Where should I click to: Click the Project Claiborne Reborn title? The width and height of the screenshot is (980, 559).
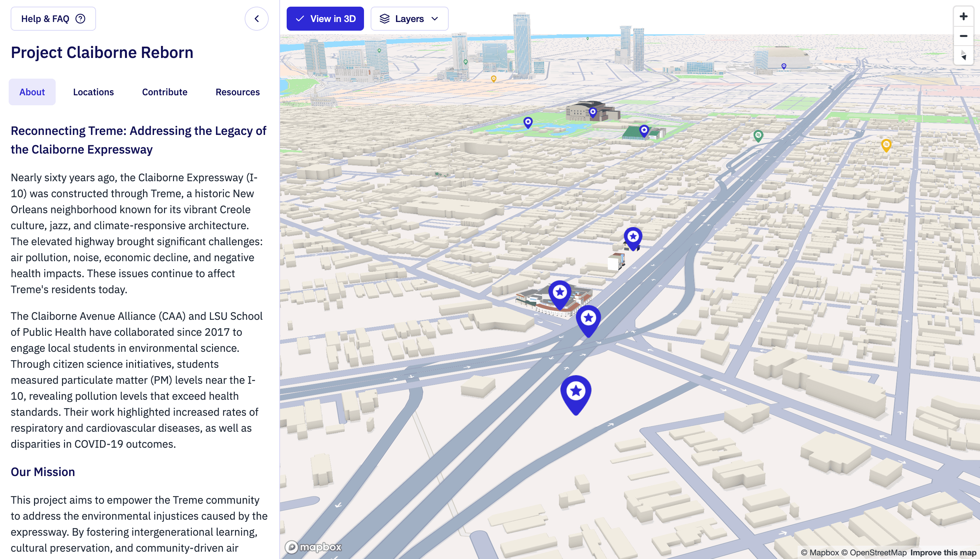tap(102, 52)
